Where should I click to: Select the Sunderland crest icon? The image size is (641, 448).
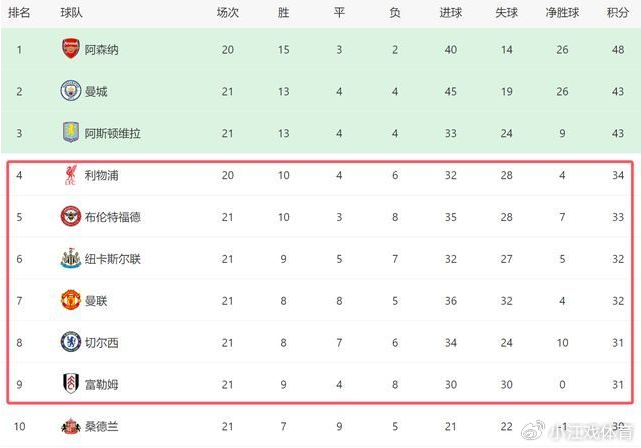(70, 427)
